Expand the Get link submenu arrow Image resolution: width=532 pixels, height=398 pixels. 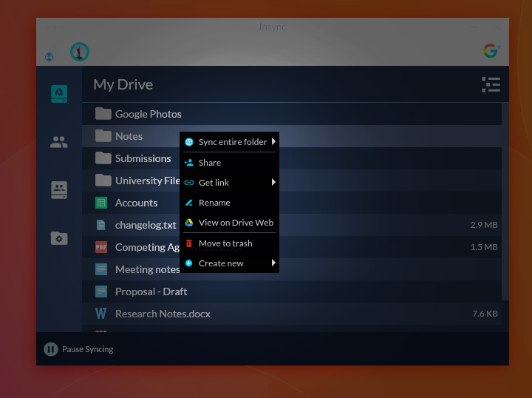click(x=273, y=183)
